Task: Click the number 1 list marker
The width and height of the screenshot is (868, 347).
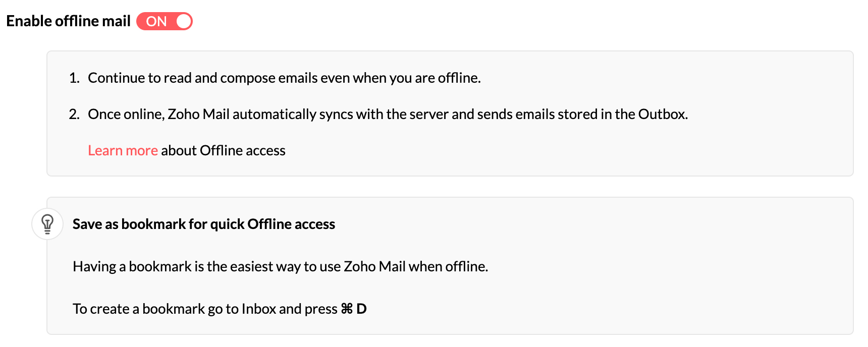Action: pos(74,78)
